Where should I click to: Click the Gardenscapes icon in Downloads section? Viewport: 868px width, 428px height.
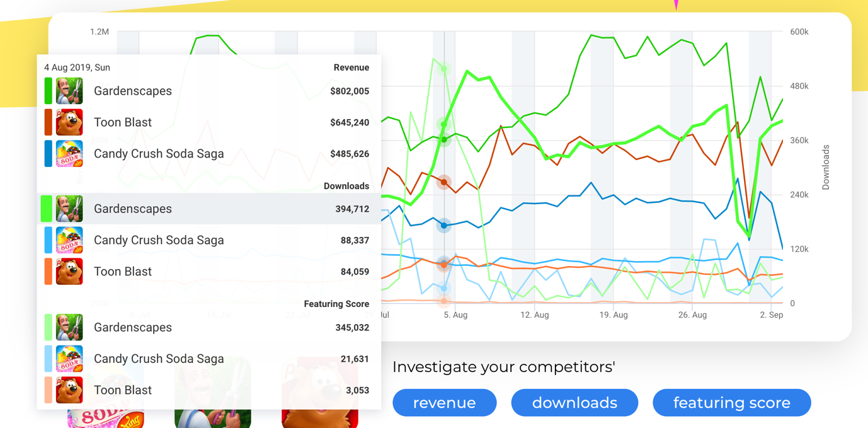(x=69, y=209)
